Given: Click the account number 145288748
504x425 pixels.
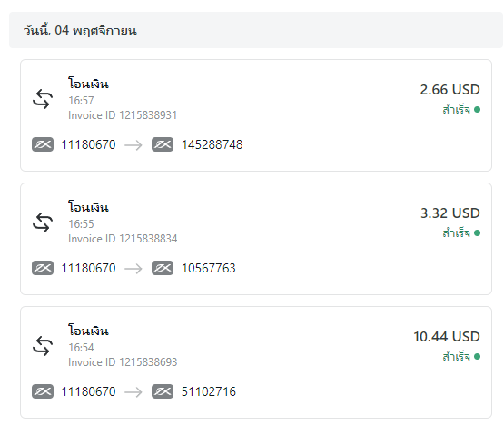Looking at the screenshot, I should (212, 144).
